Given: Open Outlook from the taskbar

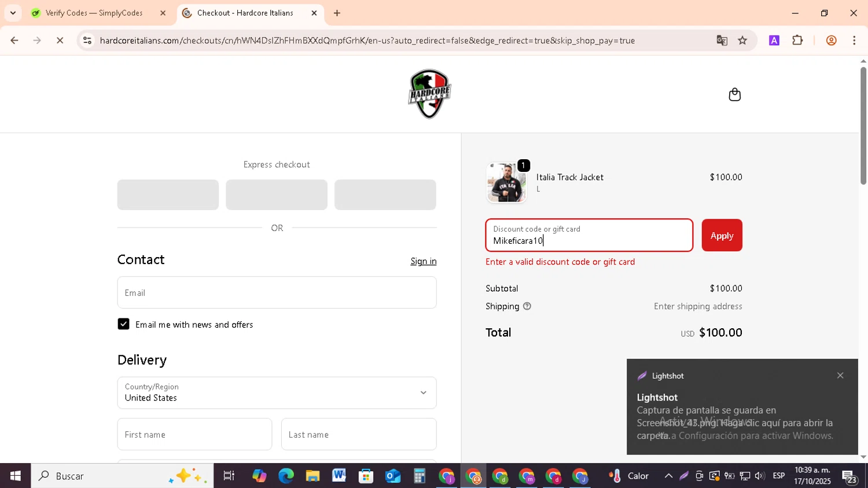Looking at the screenshot, I should point(393,476).
